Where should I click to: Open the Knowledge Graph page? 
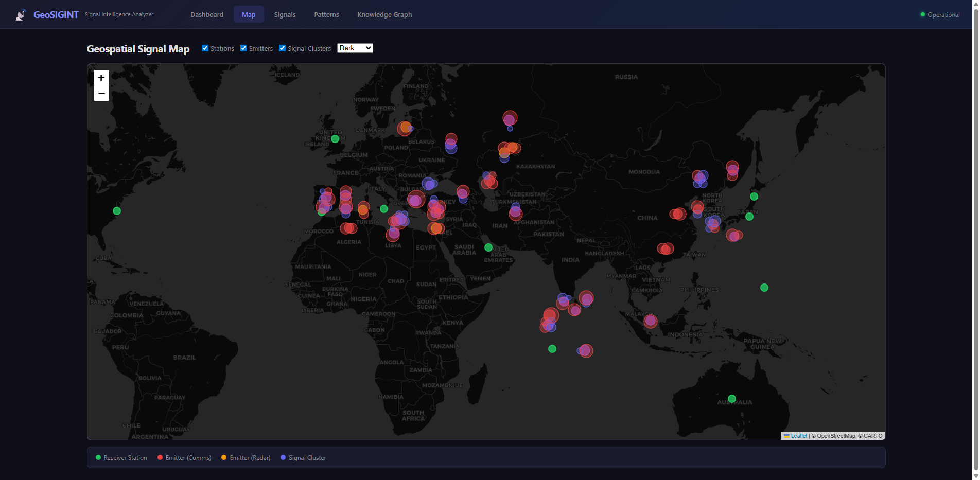click(384, 14)
